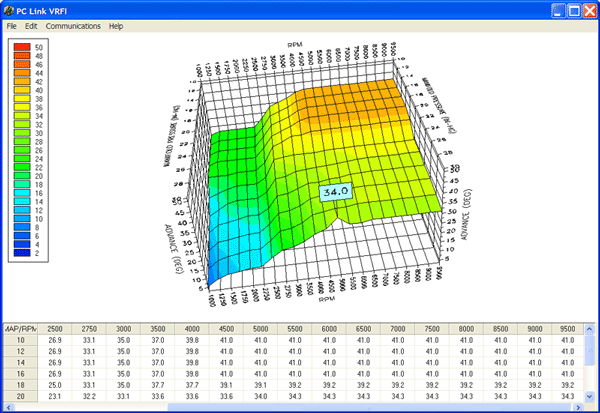Select the 4500 RPM column header

point(226,329)
